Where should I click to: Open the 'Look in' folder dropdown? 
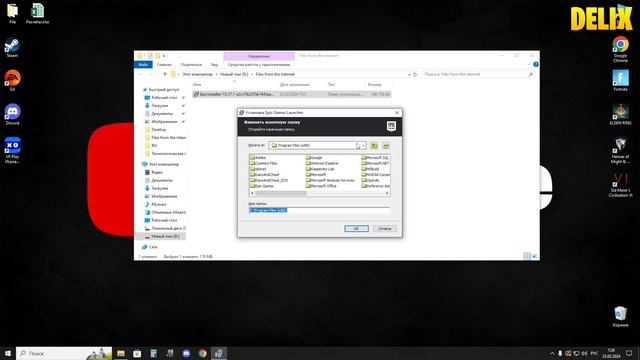point(363,146)
